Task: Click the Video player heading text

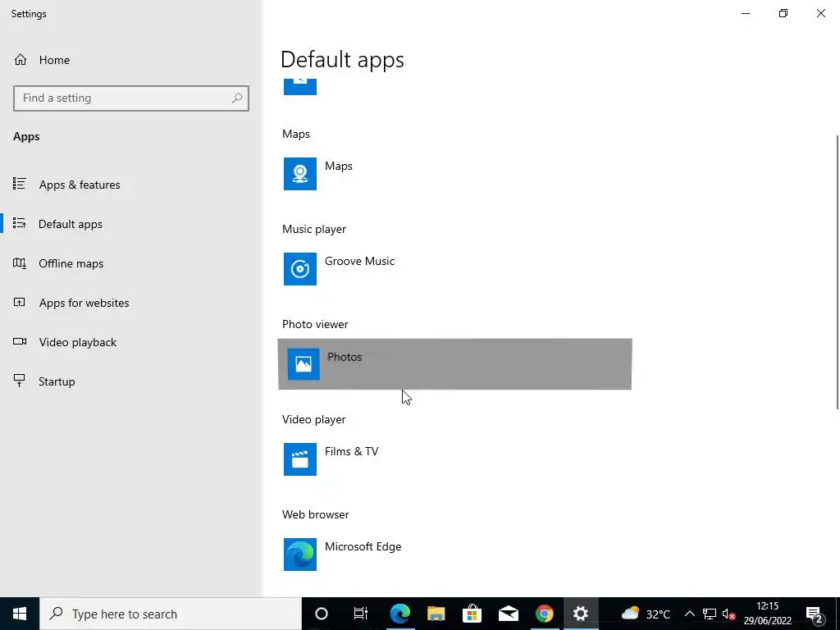Action: click(x=314, y=419)
